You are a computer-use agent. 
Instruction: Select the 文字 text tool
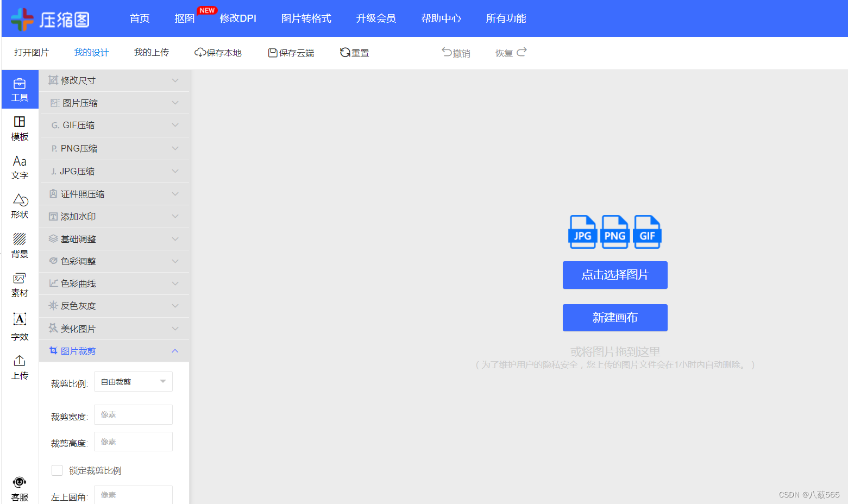(x=20, y=168)
